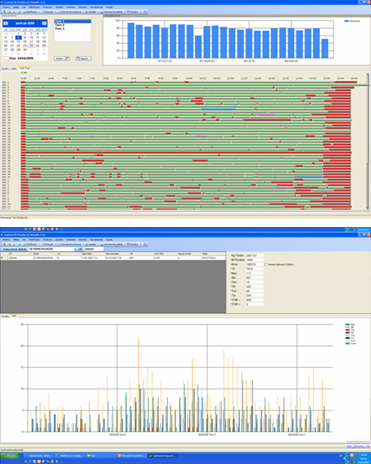371x464 pixels.
Task: Switch to the Gantt Chart tab
Action: pyautogui.click(x=24, y=68)
